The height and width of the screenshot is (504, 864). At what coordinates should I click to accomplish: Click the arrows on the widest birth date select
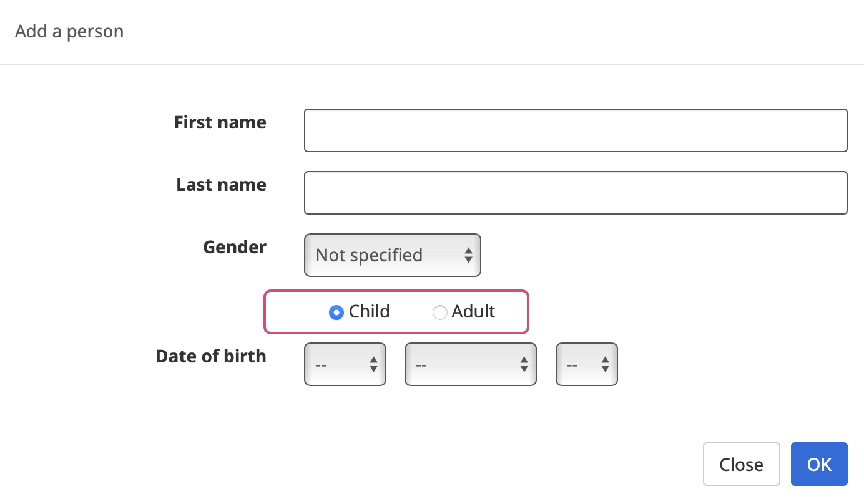[524, 364]
